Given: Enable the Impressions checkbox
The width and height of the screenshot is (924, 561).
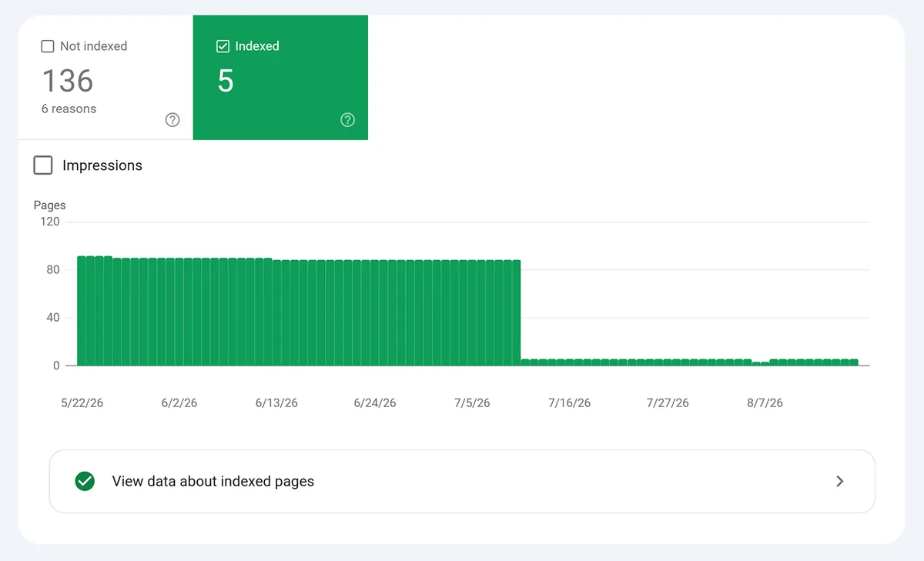Looking at the screenshot, I should point(43,165).
